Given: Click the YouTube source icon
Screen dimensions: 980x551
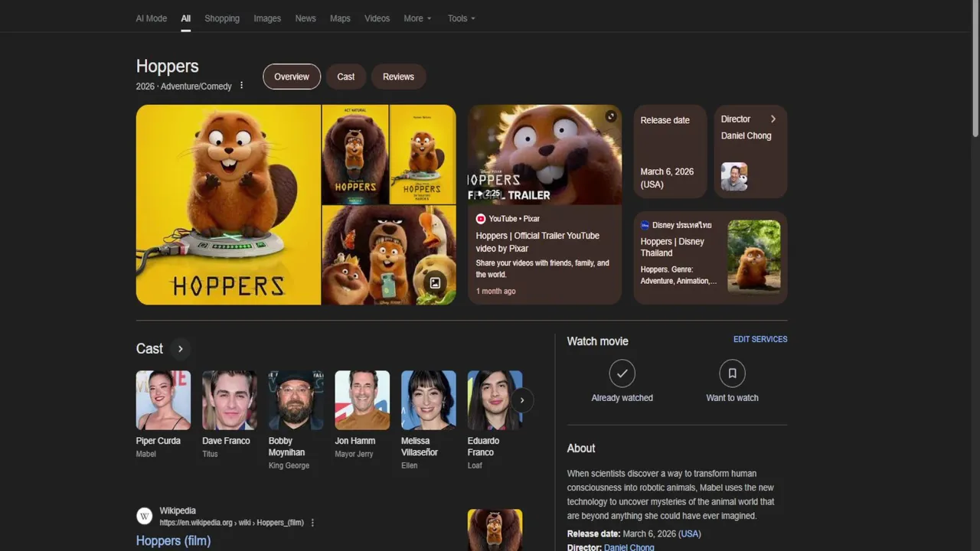Looking at the screenshot, I should [x=481, y=219].
